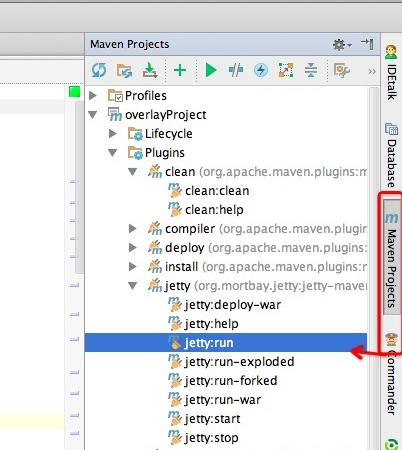Generate sources and update folders icon
The height and width of the screenshot is (450, 402).
pos(124,71)
